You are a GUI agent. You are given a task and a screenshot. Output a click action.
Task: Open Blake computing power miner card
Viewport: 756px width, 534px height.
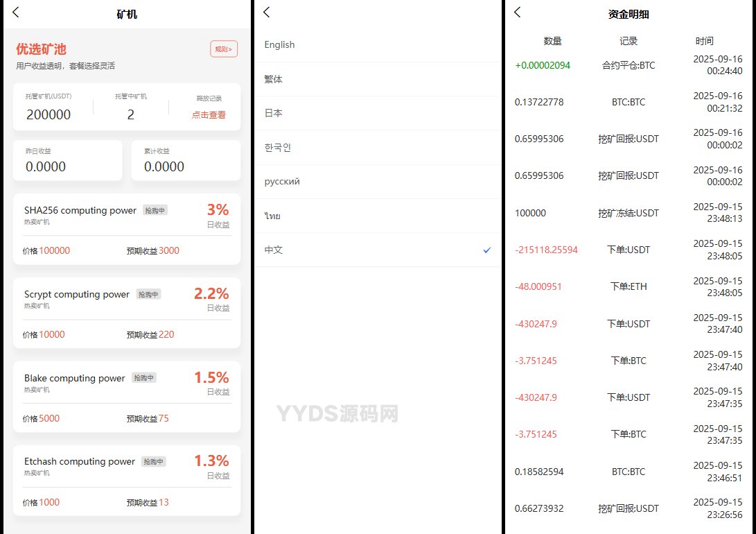point(127,397)
